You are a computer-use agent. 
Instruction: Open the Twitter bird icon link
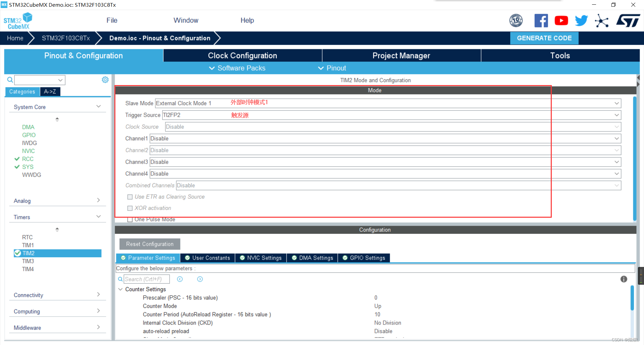pos(581,20)
